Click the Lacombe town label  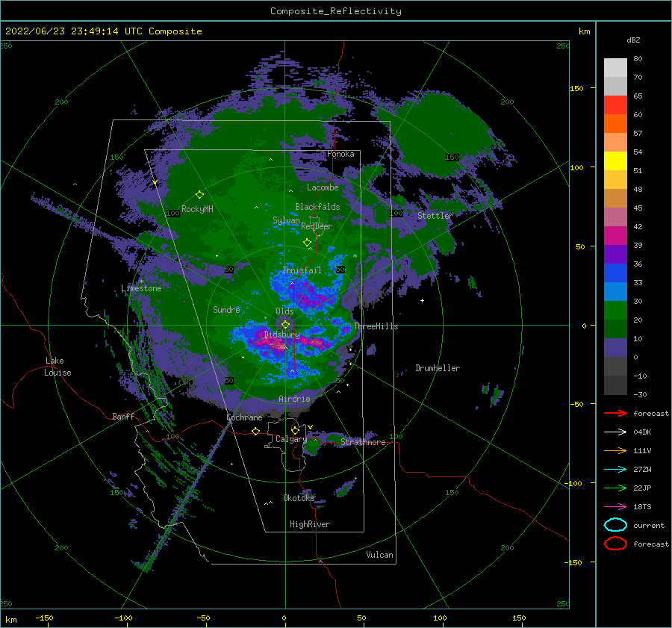[323, 187]
